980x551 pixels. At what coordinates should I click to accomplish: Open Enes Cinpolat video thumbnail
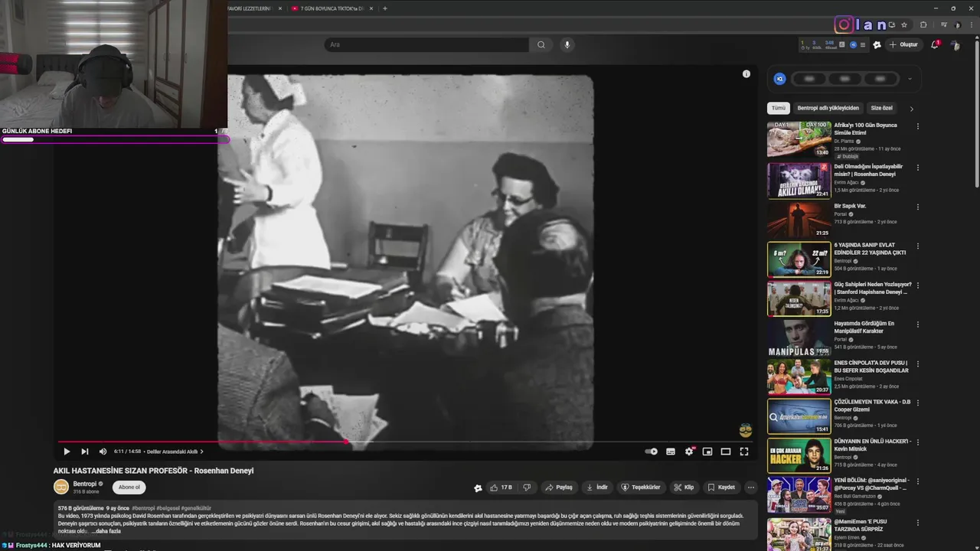click(x=799, y=377)
